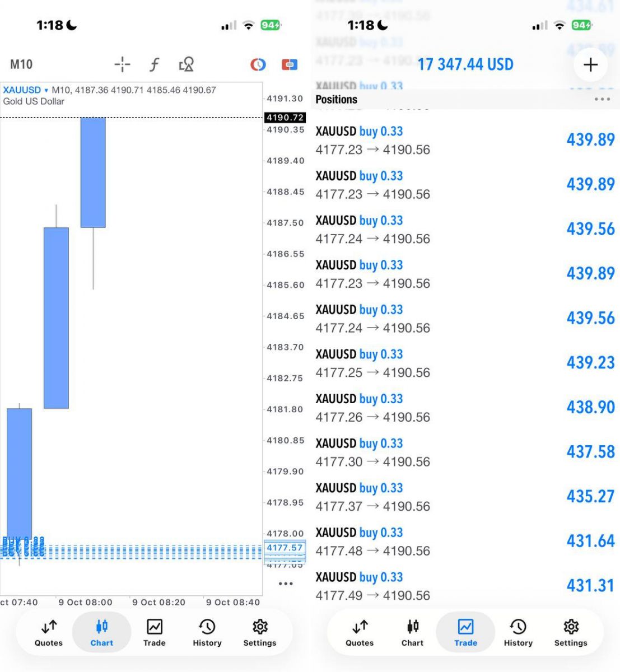Open Settings tab on the right positions screen
This screenshot has height=672, width=620.
(x=571, y=632)
